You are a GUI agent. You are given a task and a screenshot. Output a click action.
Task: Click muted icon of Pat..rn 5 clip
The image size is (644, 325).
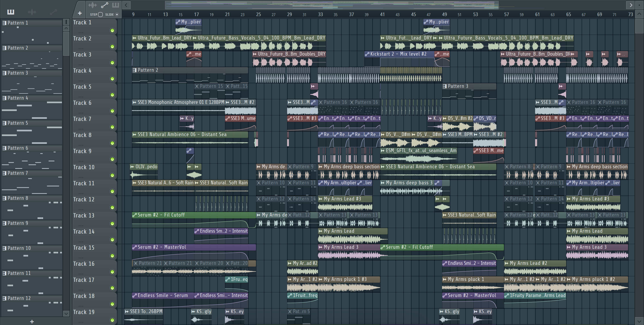tap(290, 312)
